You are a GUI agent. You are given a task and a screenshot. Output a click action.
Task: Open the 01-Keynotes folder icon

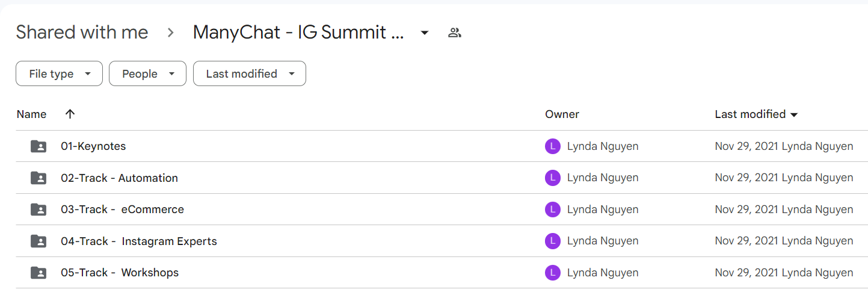pyautogui.click(x=38, y=146)
